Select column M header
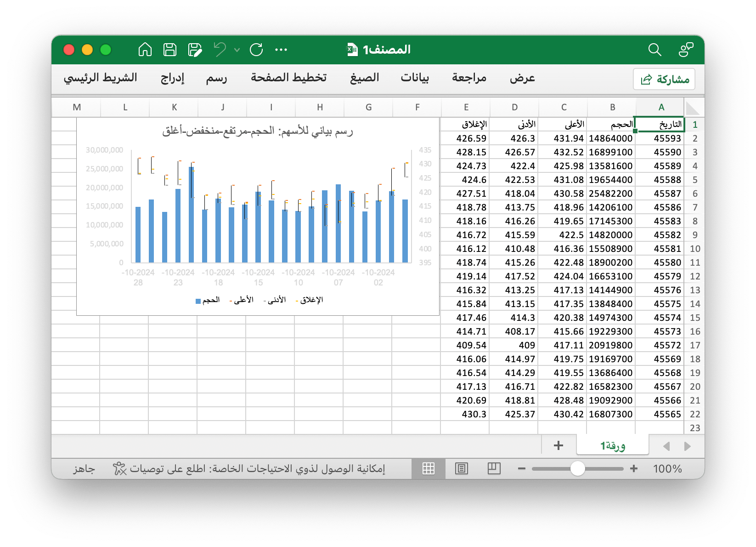Viewport: 756px width, 547px height. (x=77, y=107)
